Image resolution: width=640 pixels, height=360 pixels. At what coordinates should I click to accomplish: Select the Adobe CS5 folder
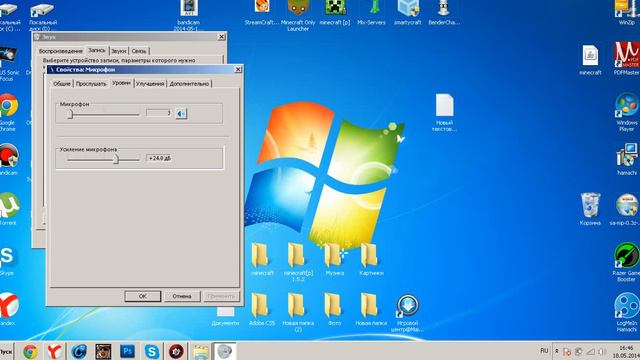click(262, 309)
